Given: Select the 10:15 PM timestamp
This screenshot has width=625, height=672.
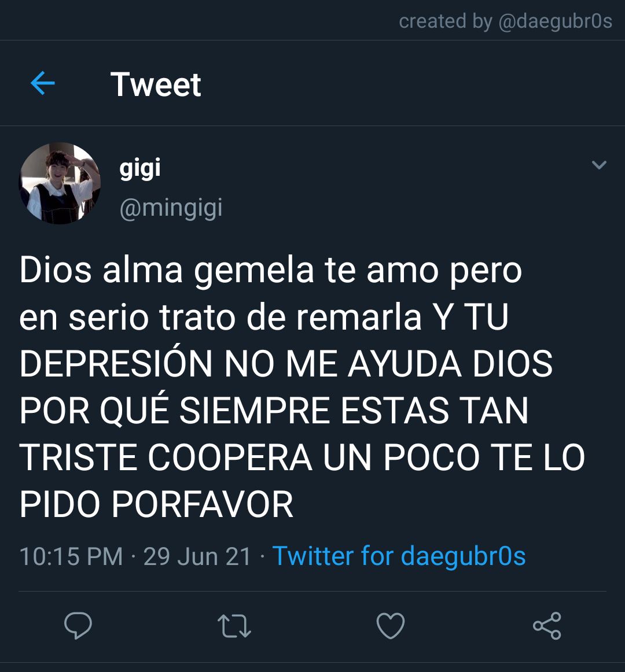Looking at the screenshot, I should pos(71,556).
